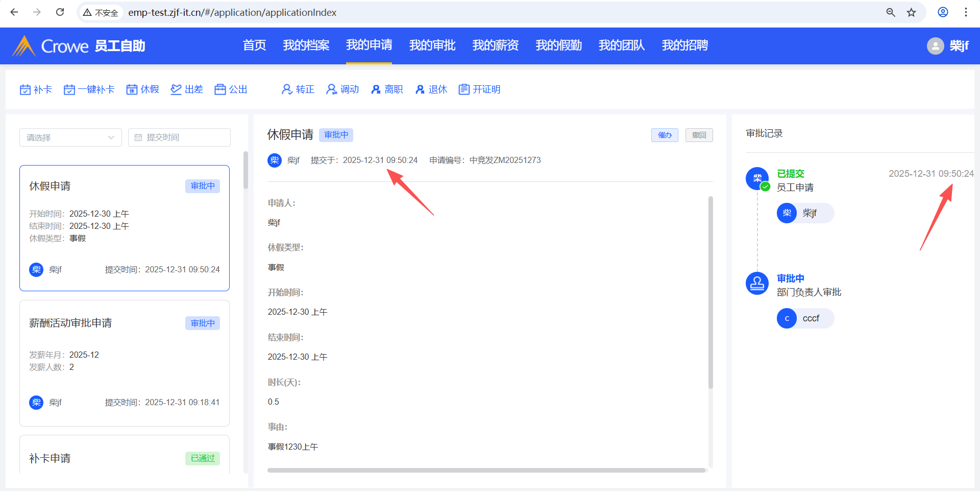Select the 补卡申请 card
The width and height of the screenshot is (980, 491).
click(x=125, y=455)
